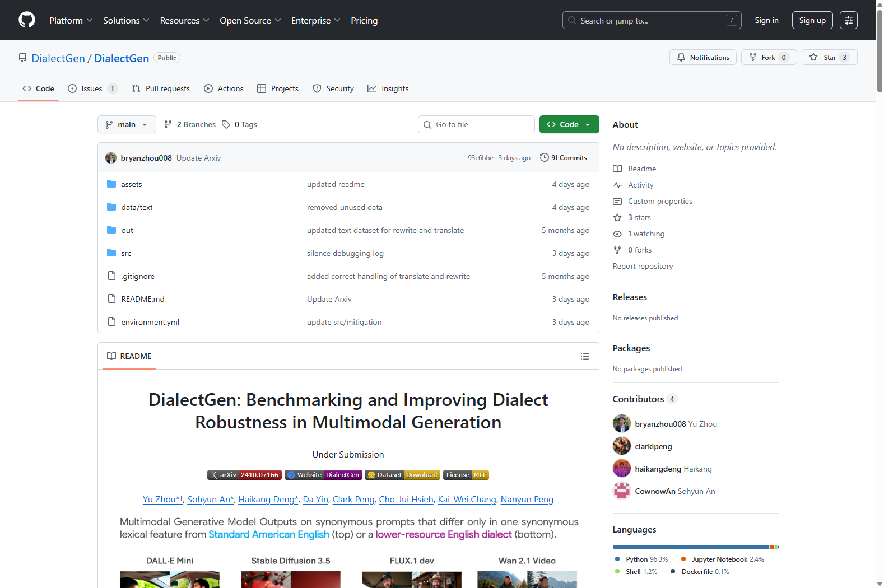884x588 pixels.
Task: Switch to the Pull requests tab
Action: click(x=161, y=88)
